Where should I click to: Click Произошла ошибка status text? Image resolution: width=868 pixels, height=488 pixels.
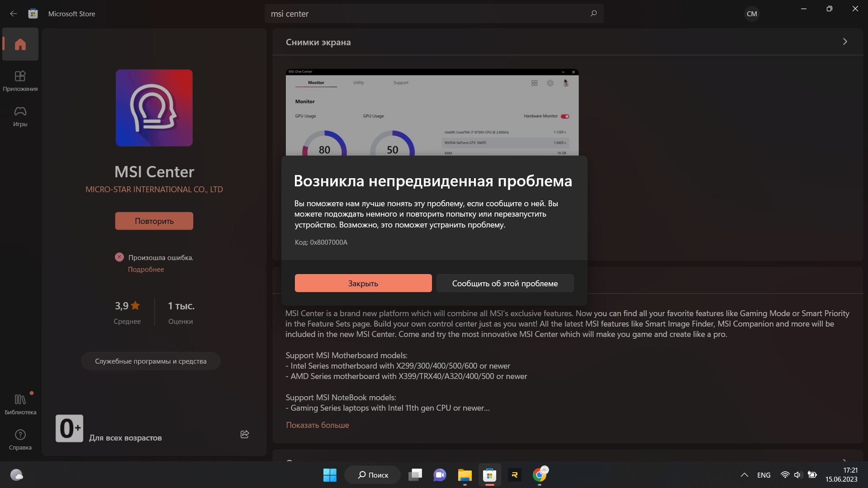coord(161,257)
